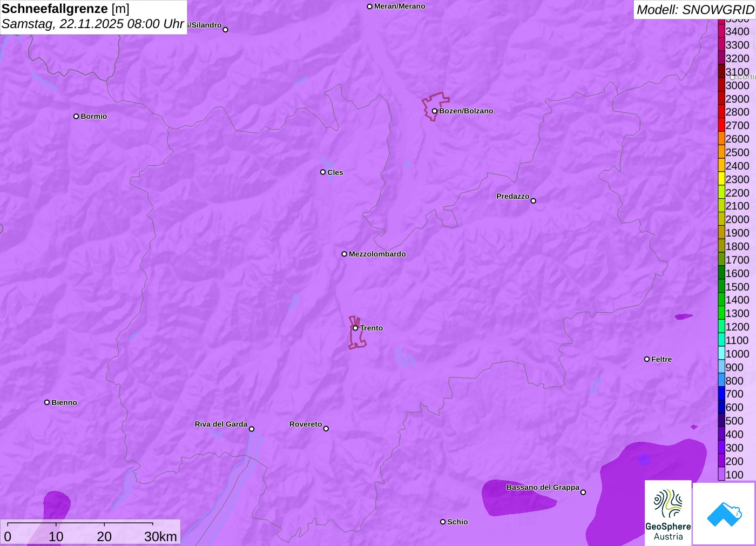Image resolution: width=756 pixels, height=546 pixels.
Task: Select the Riva del Garda marker dot
Action: pyautogui.click(x=252, y=429)
